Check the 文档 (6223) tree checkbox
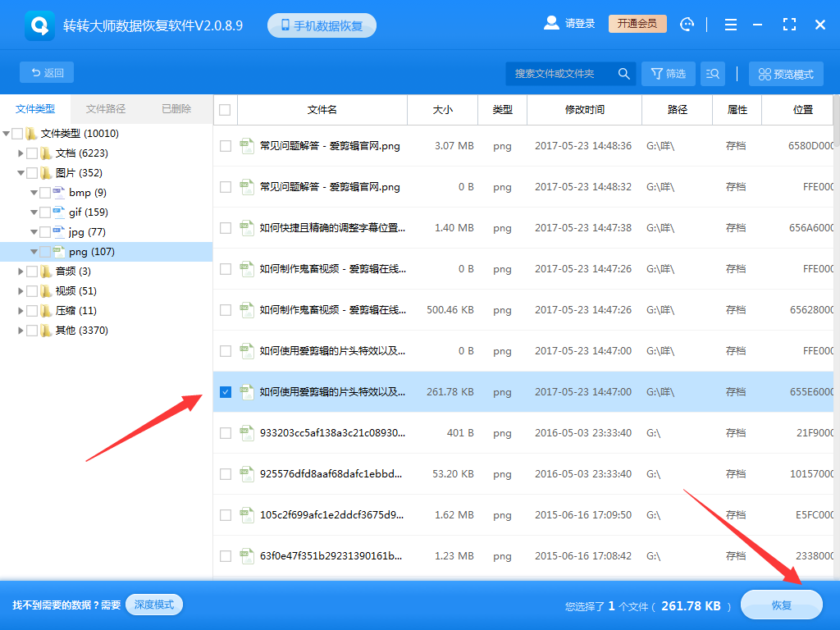The width and height of the screenshot is (840, 630). coord(32,153)
